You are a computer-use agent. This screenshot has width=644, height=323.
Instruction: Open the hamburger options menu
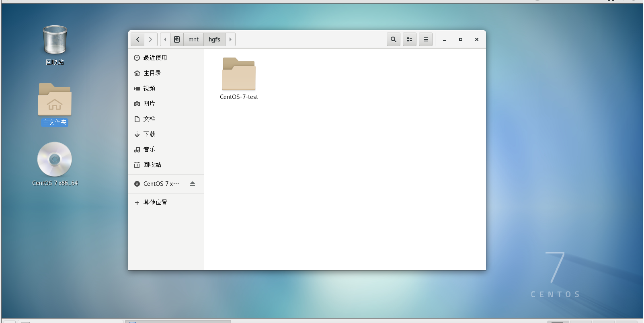click(x=426, y=39)
